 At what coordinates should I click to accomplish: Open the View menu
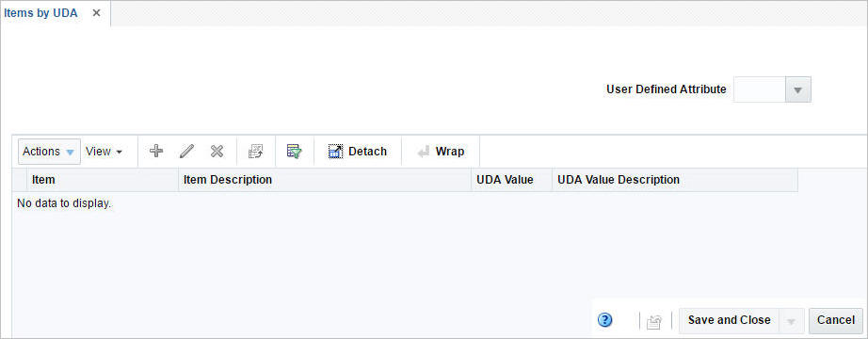104,152
